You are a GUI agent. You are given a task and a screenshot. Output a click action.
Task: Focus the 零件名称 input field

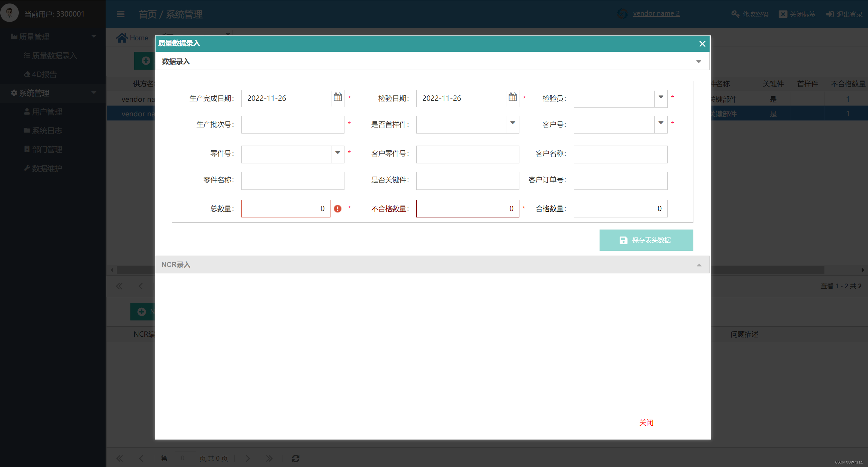pos(293,181)
